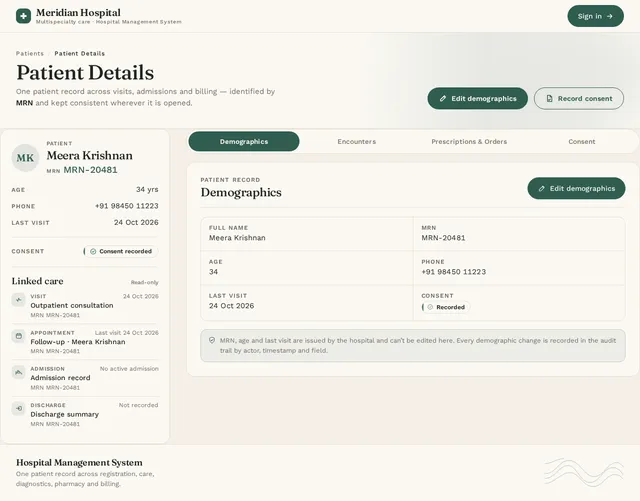Click the Not recorded discharge status

(x=138, y=405)
